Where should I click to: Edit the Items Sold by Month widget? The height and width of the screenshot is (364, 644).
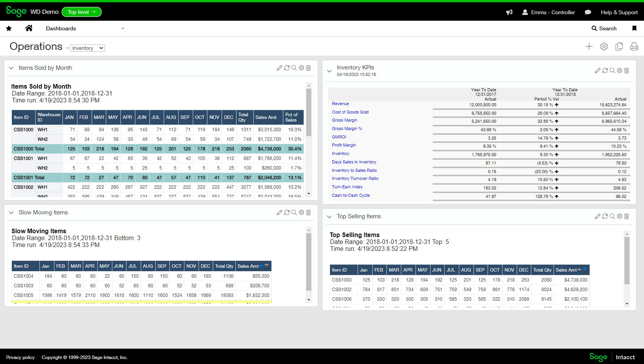coord(279,68)
